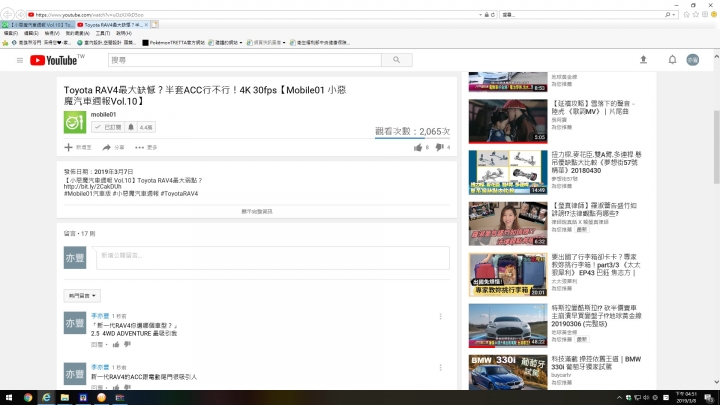Screen dimensions: 720x405
Task: Open the Favorites menu
Action: 77,34
